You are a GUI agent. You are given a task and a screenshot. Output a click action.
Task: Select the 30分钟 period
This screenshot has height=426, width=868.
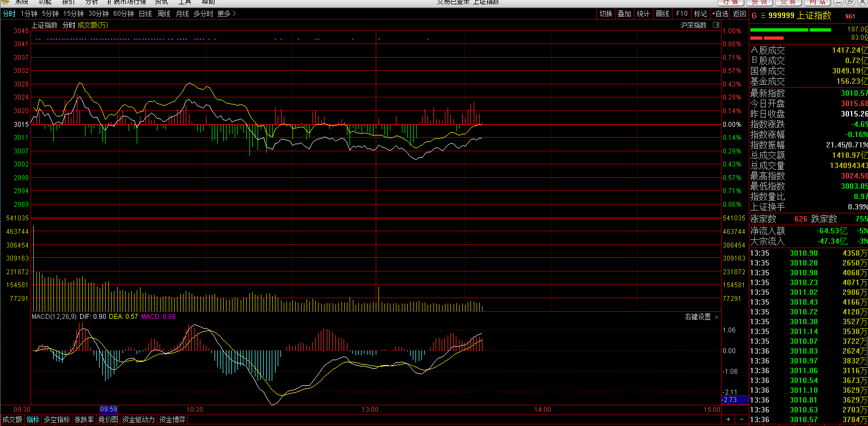pos(99,14)
